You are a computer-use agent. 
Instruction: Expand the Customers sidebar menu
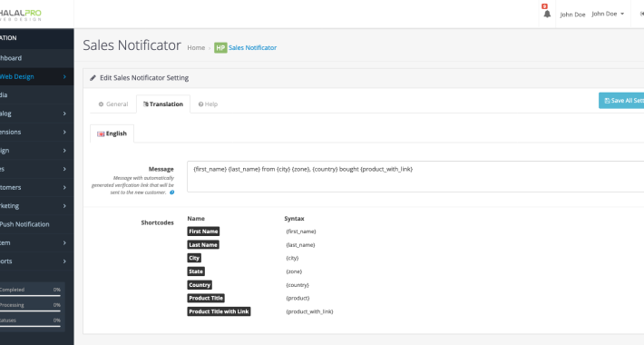point(37,188)
